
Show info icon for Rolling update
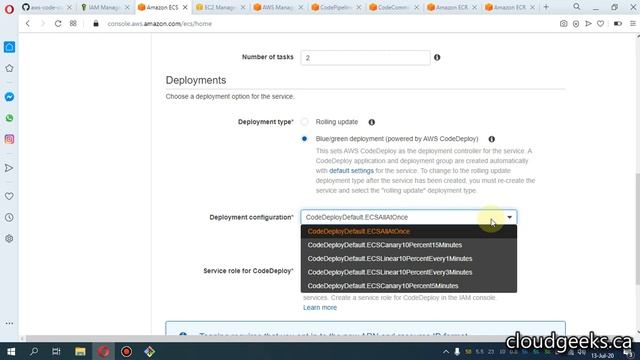pyautogui.click(x=371, y=122)
